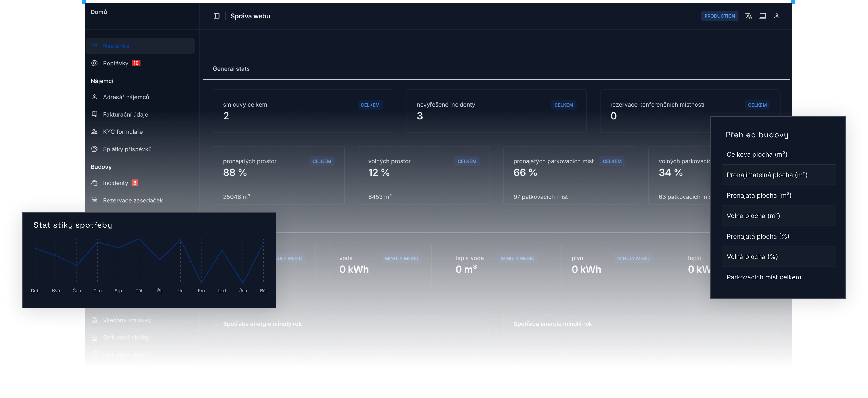Click the Rezervace zasedaček calendar icon
The image size is (868, 398).
[x=94, y=200]
